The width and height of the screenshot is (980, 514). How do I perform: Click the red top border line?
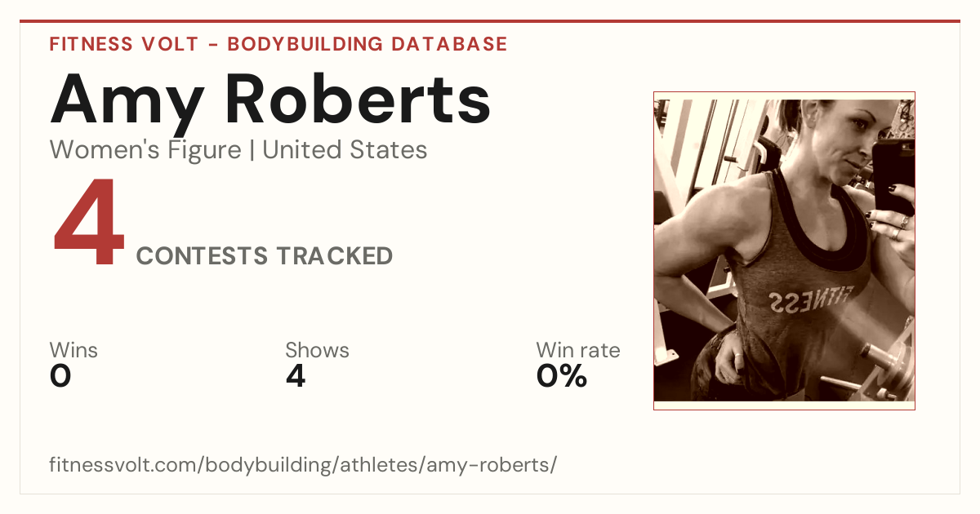click(490, 21)
